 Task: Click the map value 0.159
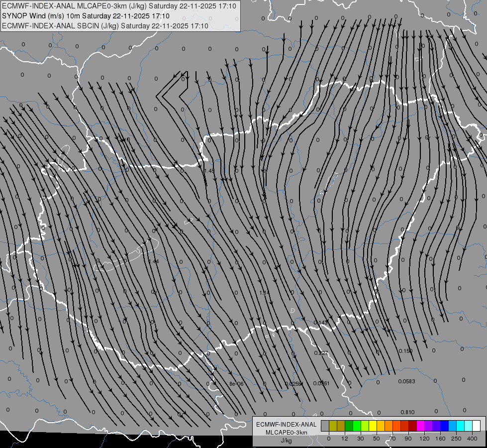[x=405, y=351]
